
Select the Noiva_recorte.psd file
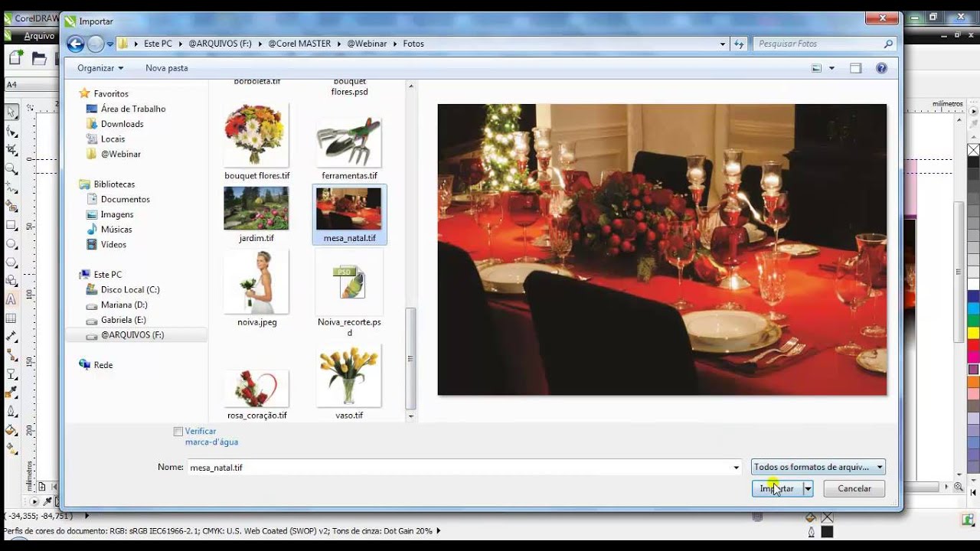(x=349, y=293)
